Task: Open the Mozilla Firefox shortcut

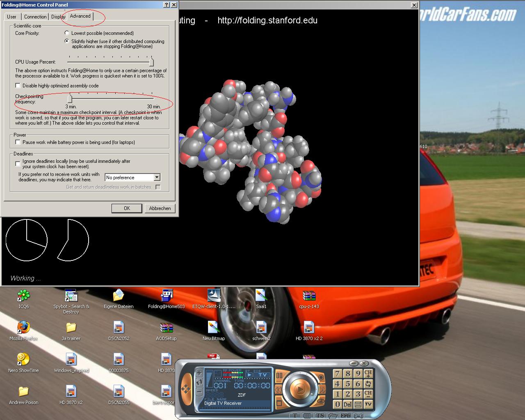Action: tap(23, 331)
